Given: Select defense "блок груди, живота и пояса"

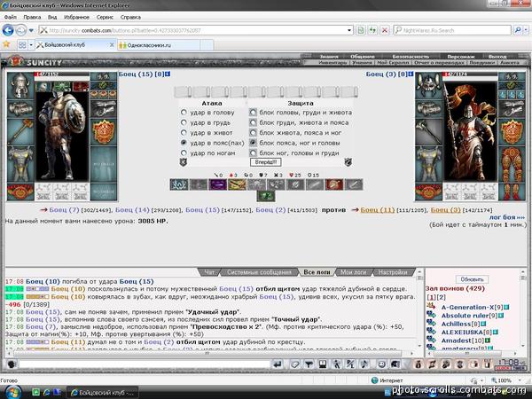Looking at the screenshot, I should click(253, 122).
